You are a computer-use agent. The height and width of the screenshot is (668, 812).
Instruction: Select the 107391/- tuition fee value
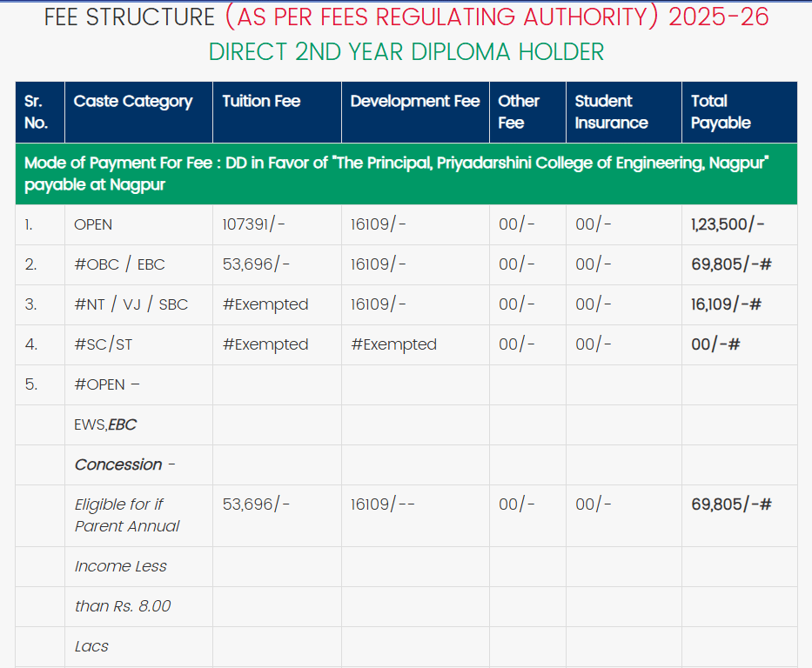coord(253,225)
